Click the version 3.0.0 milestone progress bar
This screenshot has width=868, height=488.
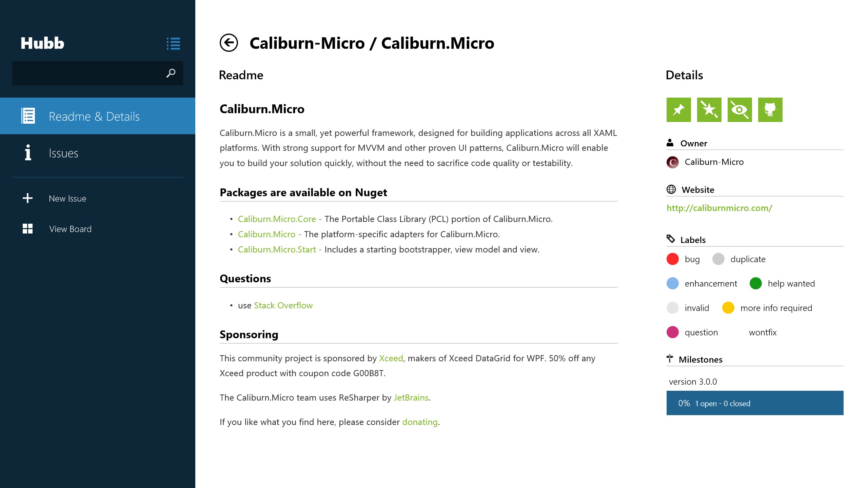pyautogui.click(x=755, y=403)
